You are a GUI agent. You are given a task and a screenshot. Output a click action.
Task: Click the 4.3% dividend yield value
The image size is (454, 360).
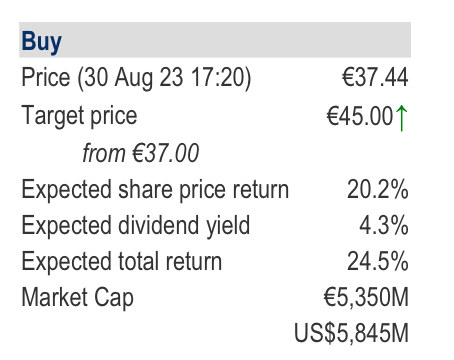click(384, 225)
